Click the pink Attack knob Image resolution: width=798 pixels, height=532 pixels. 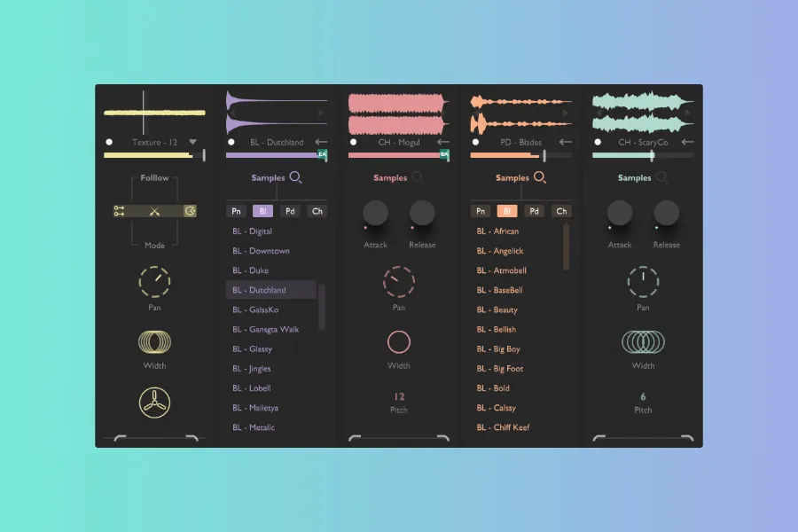click(376, 213)
